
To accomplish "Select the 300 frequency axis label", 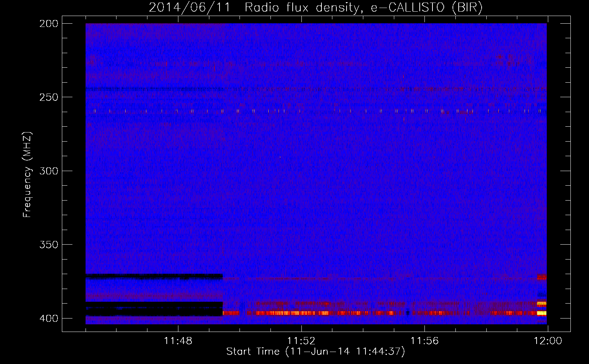I will tap(49, 171).
